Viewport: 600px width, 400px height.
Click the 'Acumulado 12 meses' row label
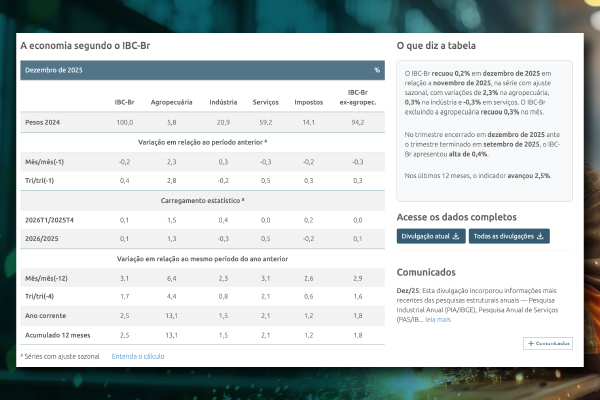[x=55, y=333]
